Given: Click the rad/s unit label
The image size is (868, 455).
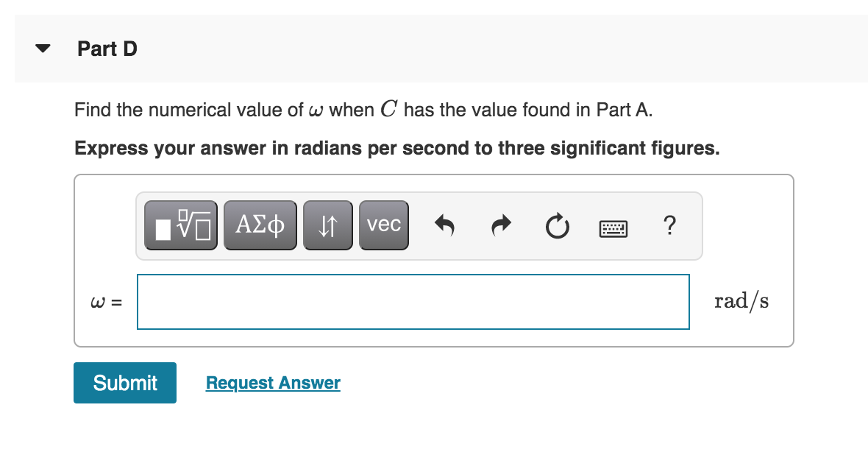Looking at the screenshot, I should (742, 300).
